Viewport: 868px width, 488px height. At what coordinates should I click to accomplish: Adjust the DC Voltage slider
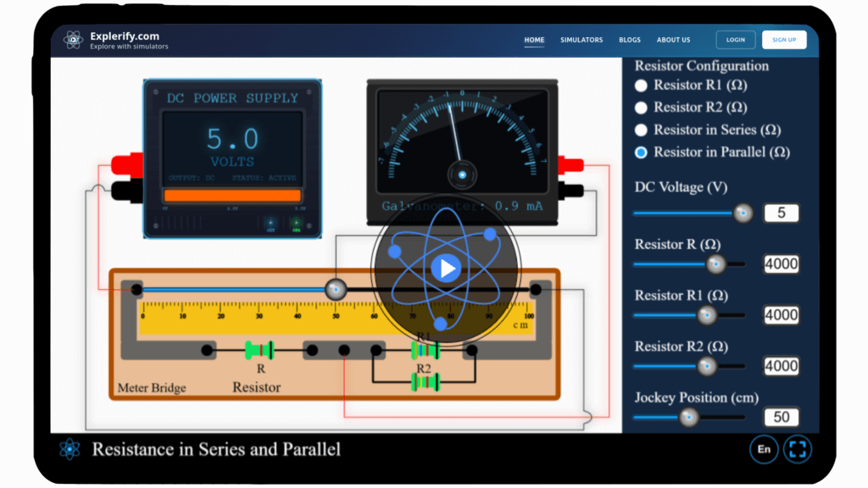click(742, 213)
